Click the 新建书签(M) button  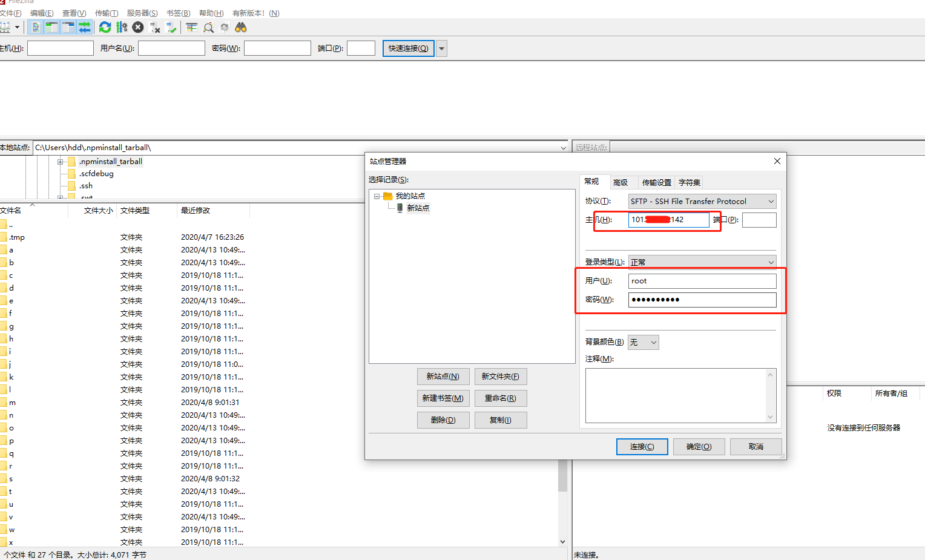(443, 398)
